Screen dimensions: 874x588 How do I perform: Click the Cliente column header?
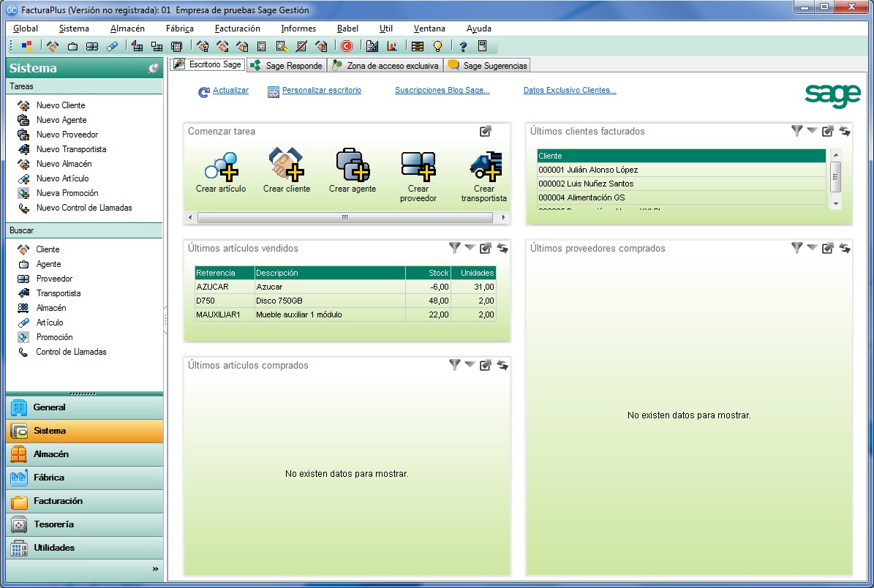681,156
